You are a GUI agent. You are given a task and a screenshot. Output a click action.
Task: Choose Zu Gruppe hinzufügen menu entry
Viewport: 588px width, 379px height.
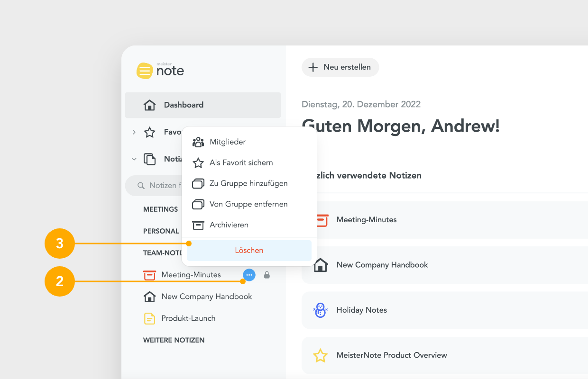249,183
